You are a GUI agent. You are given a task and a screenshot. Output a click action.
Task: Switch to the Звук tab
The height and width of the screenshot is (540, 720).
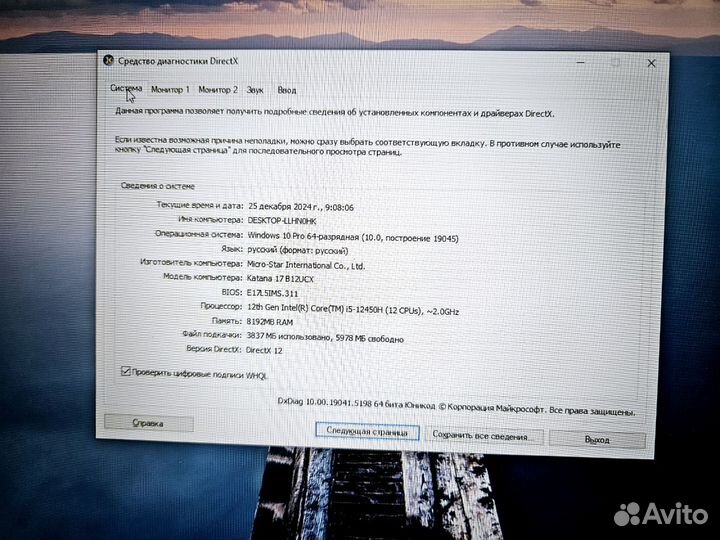point(255,90)
